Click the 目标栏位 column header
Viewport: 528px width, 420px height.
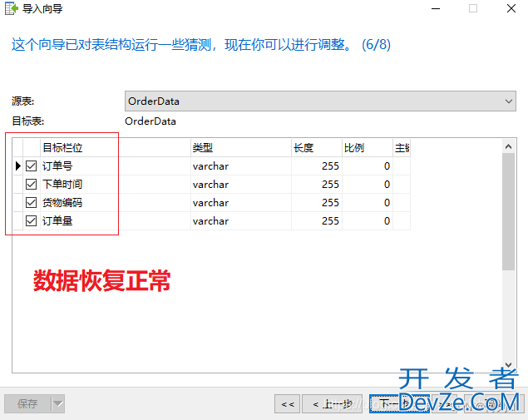(x=116, y=147)
